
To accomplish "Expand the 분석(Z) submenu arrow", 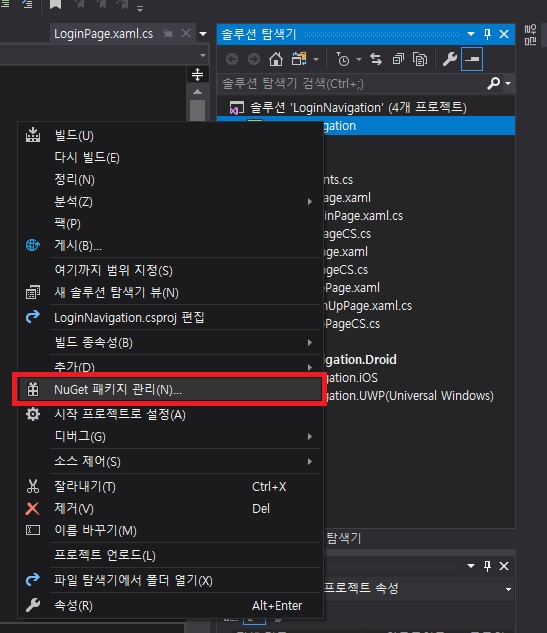I will [x=310, y=201].
